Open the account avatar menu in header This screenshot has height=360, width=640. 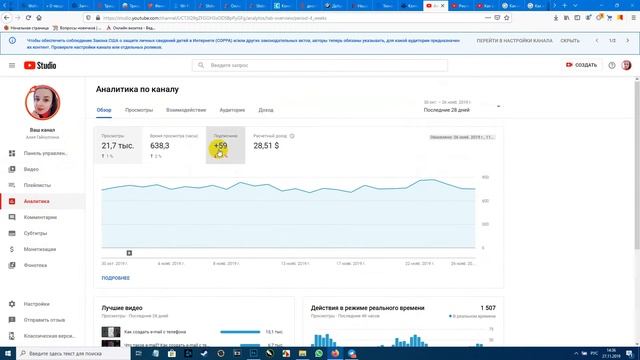(x=627, y=65)
